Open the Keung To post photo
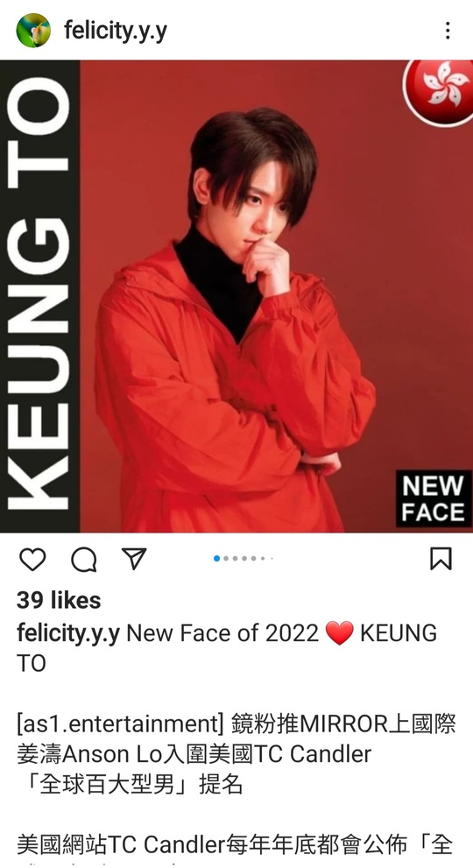Viewport: 473px width, 868px height. tap(236, 296)
